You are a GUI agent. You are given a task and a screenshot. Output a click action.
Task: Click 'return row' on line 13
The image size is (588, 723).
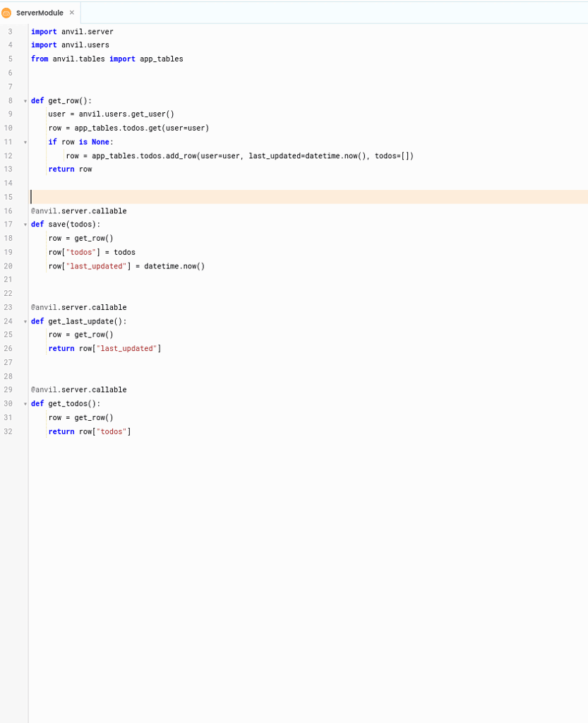(x=70, y=169)
